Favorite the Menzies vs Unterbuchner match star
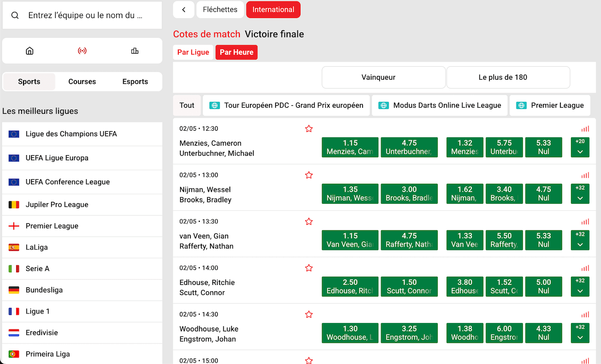Screen dimensions: 601x364 (x=309, y=129)
